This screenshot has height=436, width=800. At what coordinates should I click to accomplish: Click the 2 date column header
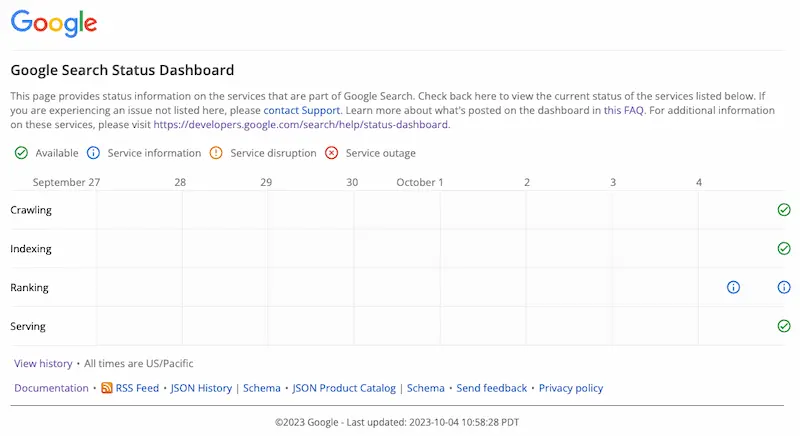pyautogui.click(x=527, y=182)
